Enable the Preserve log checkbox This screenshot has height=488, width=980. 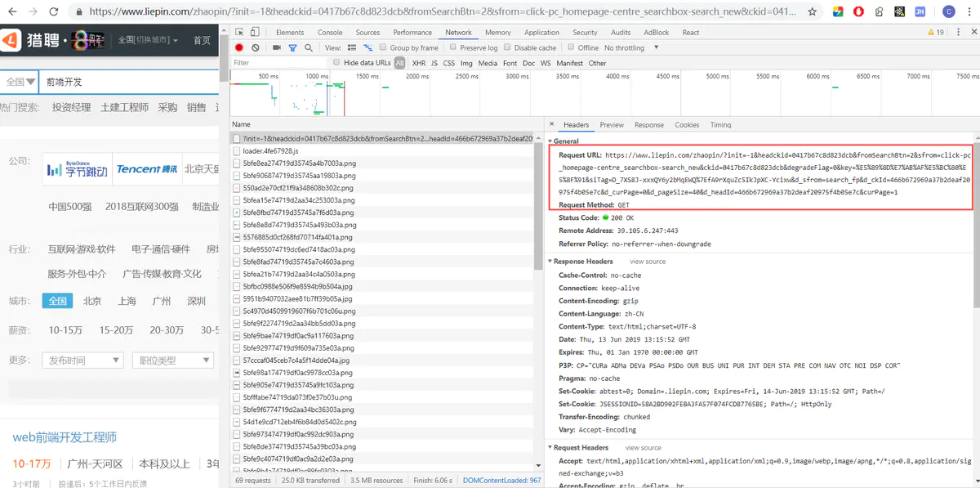tap(455, 48)
